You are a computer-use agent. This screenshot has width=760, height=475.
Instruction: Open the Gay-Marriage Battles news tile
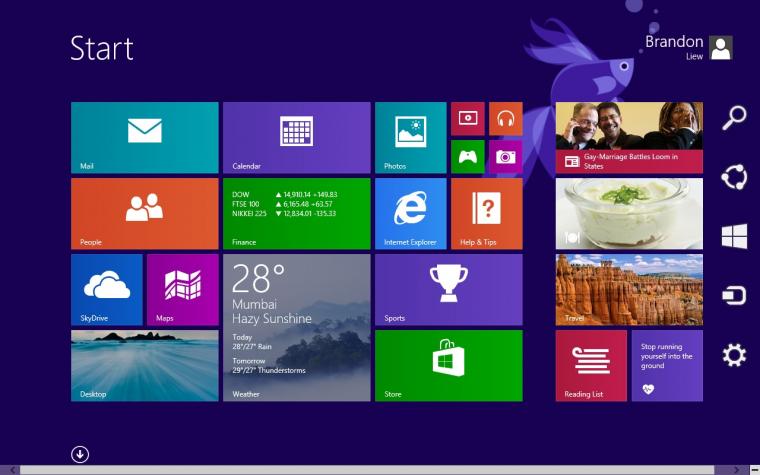[629, 137]
